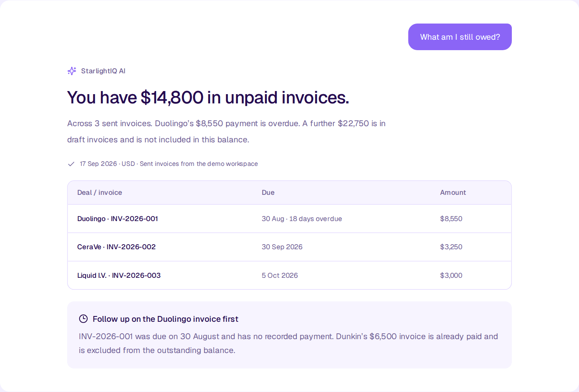Click the StarlightIQ AI label

pyautogui.click(x=103, y=71)
